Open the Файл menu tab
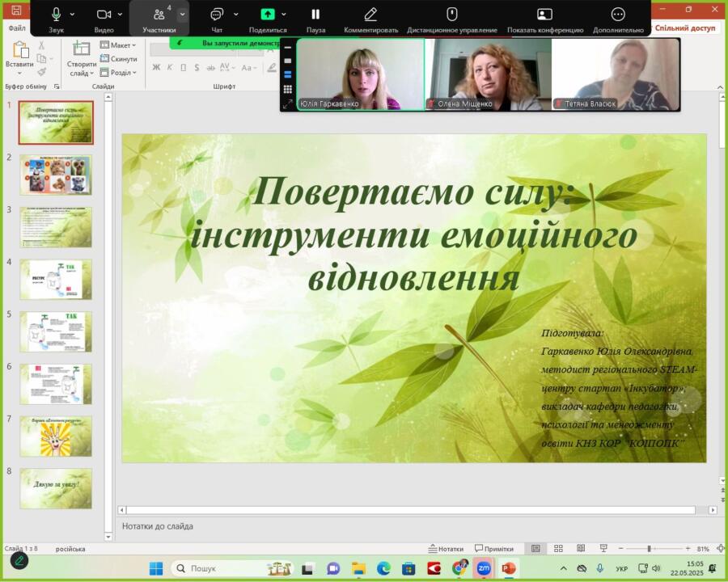 coord(17,27)
